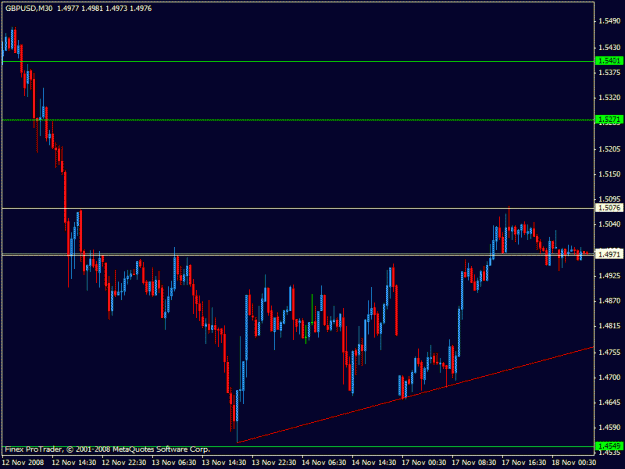Image resolution: width=625 pixels, height=469 pixels.
Task: Click the 1.5320 price scale label
Action: pyautogui.click(x=609, y=98)
